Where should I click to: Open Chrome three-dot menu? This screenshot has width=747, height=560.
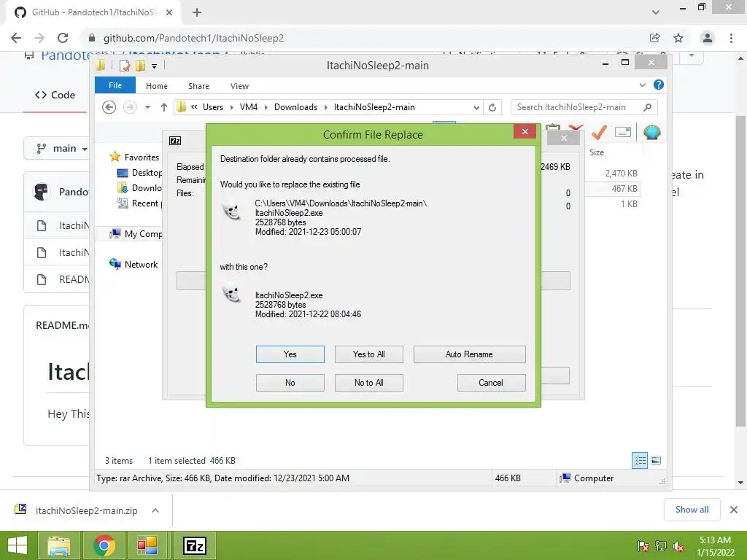(731, 38)
